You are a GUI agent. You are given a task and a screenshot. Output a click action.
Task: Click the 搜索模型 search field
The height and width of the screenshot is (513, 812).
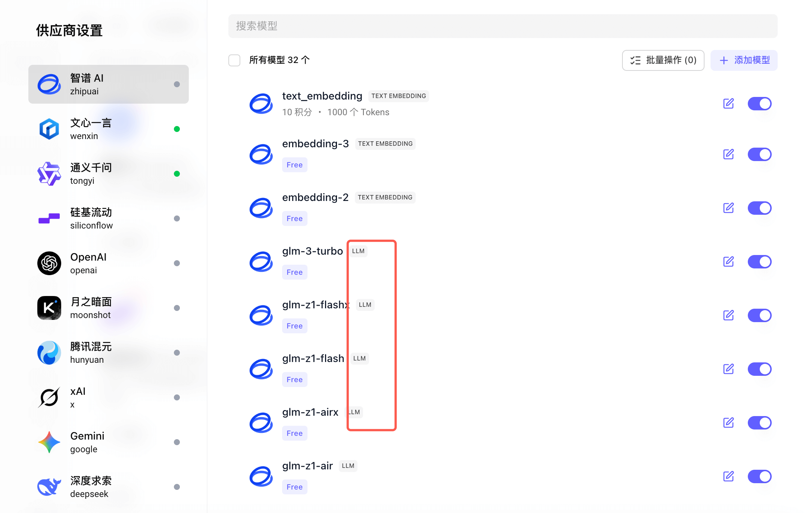coord(503,26)
